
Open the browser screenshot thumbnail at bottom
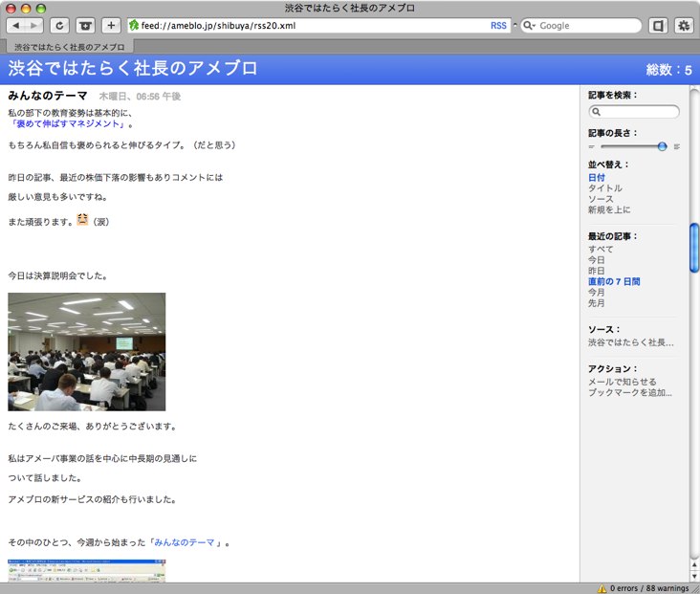[x=87, y=570]
